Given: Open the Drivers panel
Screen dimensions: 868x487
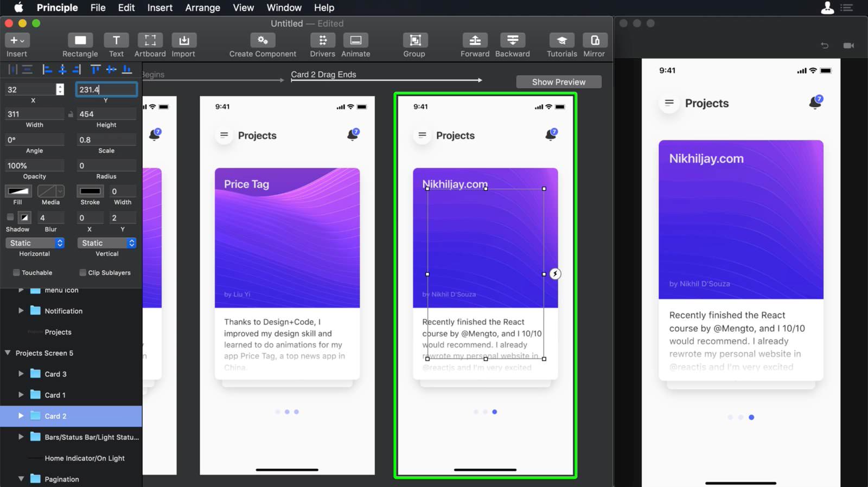Looking at the screenshot, I should tap(323, 40).
